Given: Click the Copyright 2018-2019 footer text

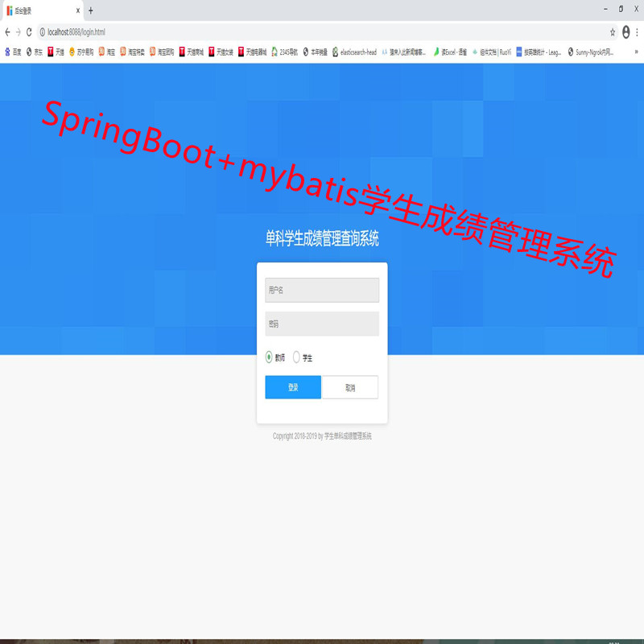Looking at the screenshot, I should tap(322, 436).
